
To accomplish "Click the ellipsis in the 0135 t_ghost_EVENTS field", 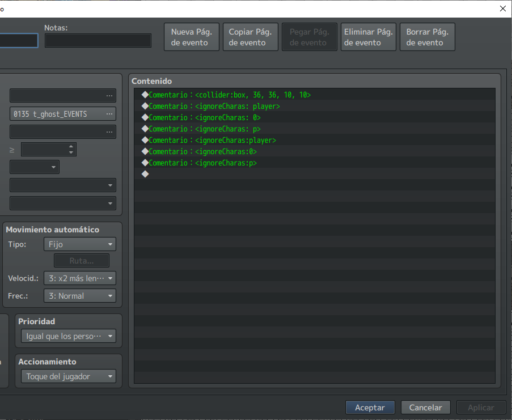I will click(x=109, y=114).
